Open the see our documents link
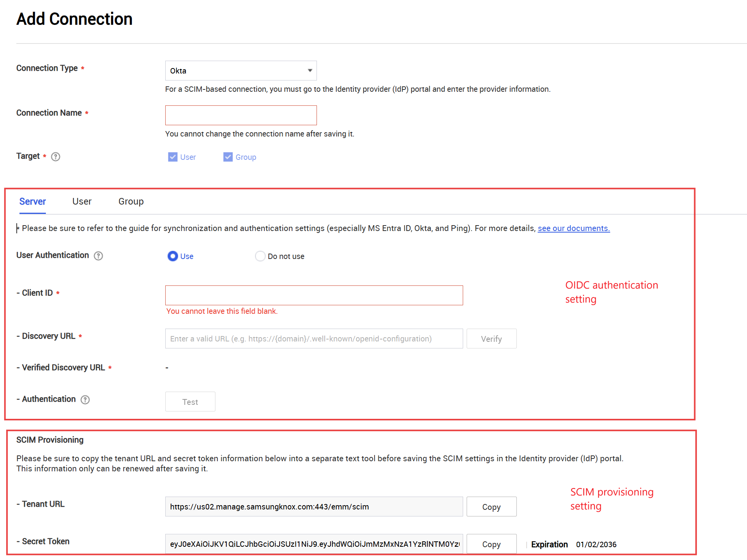The image size is (747, 560). [x=574, y=228]
